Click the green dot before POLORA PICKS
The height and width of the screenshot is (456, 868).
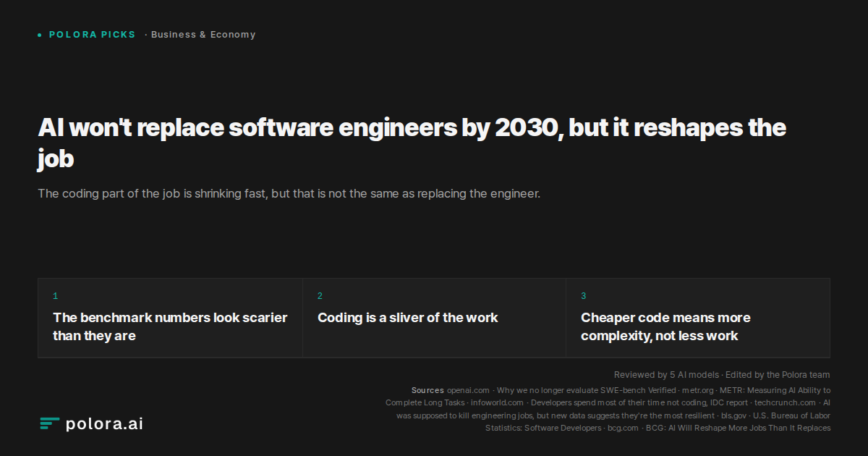(40, 35)
